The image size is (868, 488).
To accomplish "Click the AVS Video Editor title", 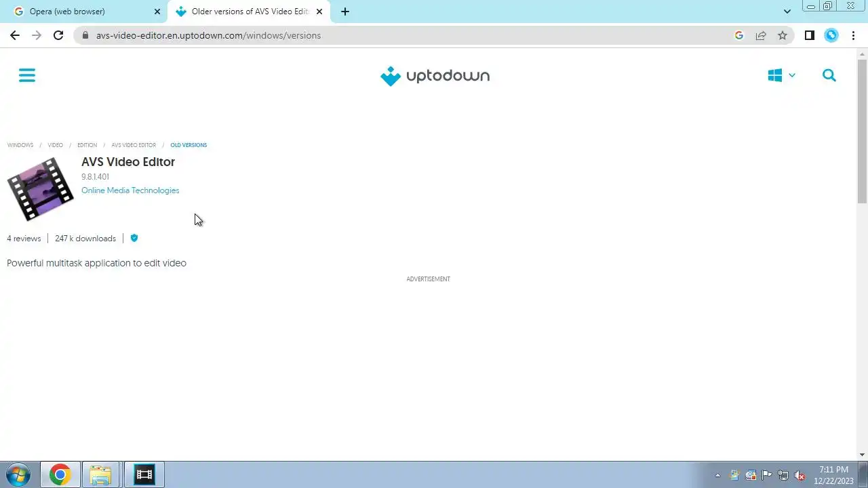I will pos(128,161).
